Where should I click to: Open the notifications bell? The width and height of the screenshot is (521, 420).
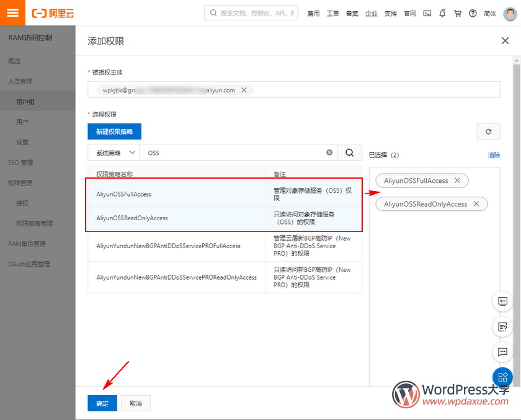coord(442,13)
